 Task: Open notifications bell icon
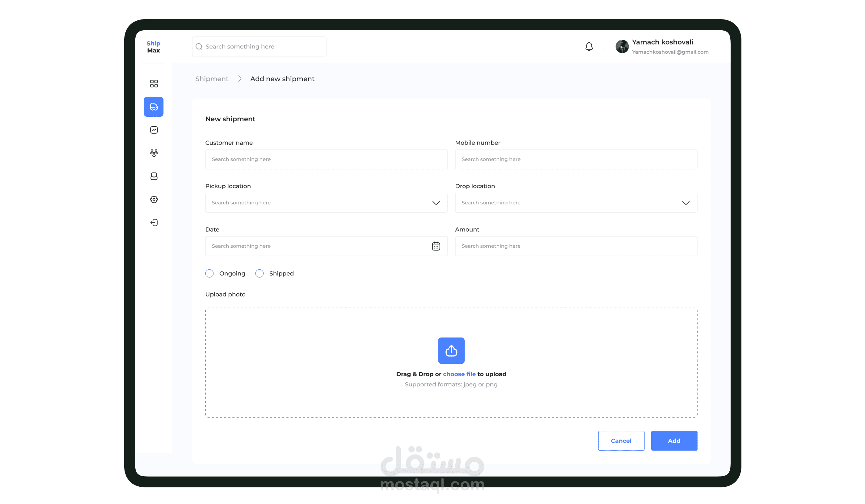(x=589, y=46)
